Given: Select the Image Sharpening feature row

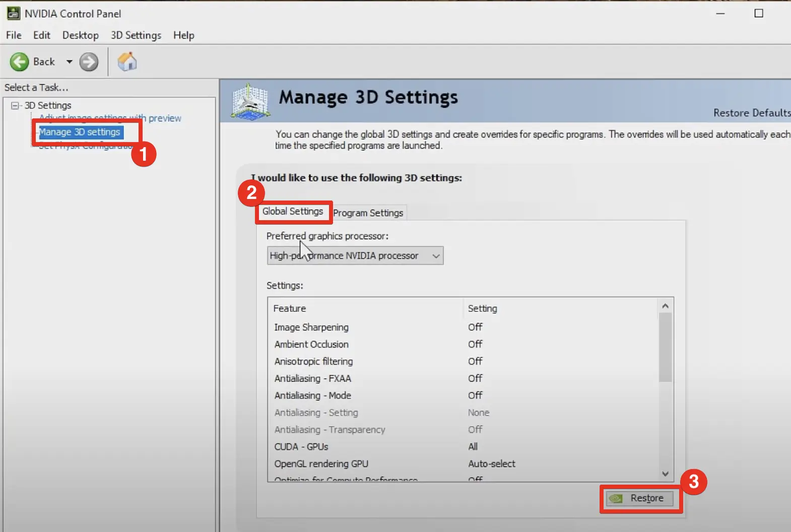Looking at the screenshot, I should pos(311,327).
